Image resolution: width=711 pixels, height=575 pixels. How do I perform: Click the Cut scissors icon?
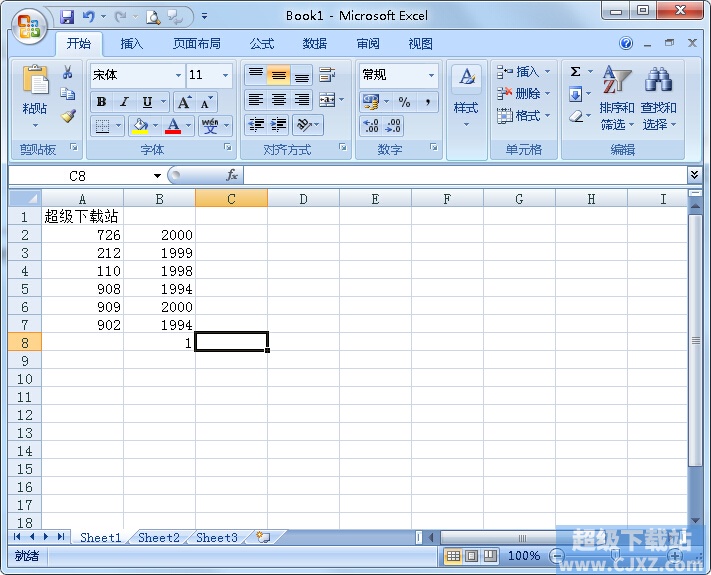[x=67, y=73]
